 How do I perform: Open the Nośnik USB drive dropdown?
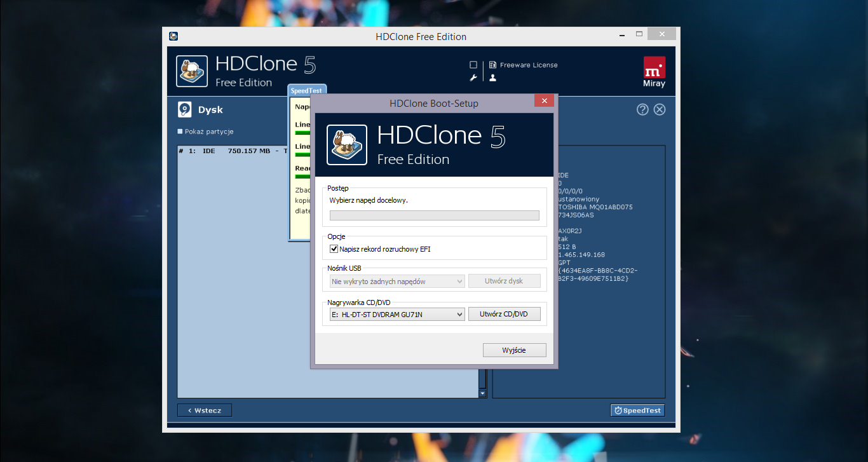pos(460,281)
